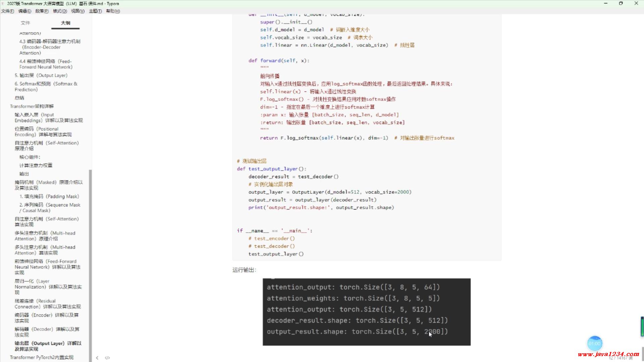Open the 文件(F) menu

[7, 11]
